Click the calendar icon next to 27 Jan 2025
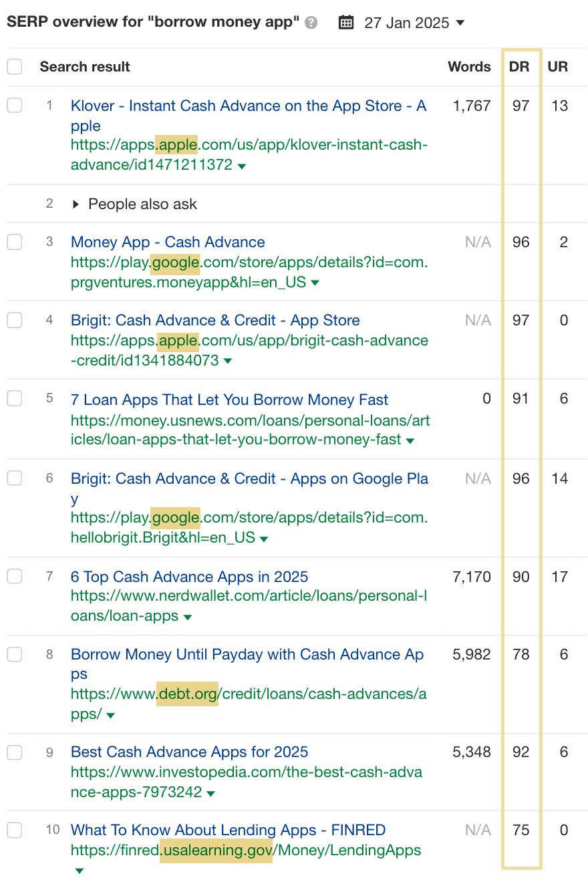 click(346, 23)
